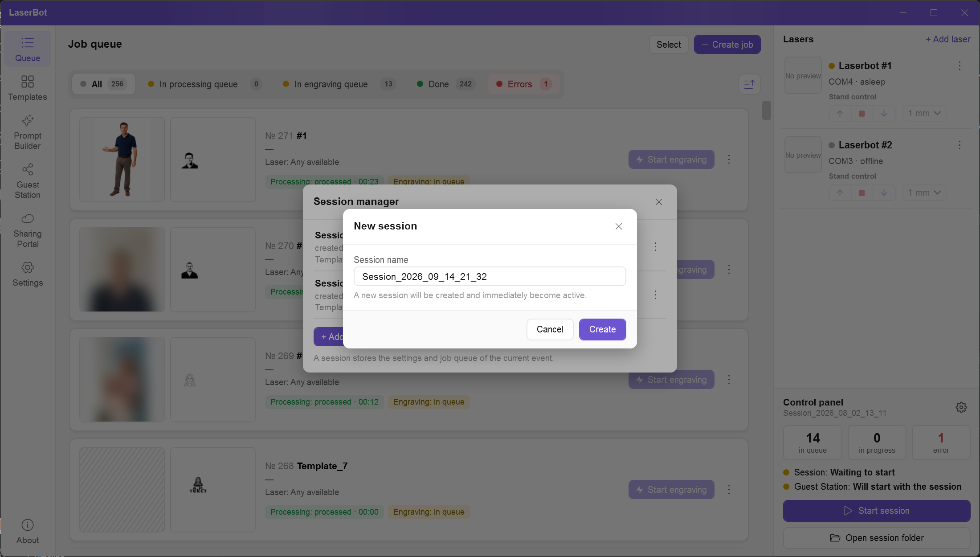Open job № 269 more options menu
The width and height of the screenshot is (980, 557).
[729, 380]
